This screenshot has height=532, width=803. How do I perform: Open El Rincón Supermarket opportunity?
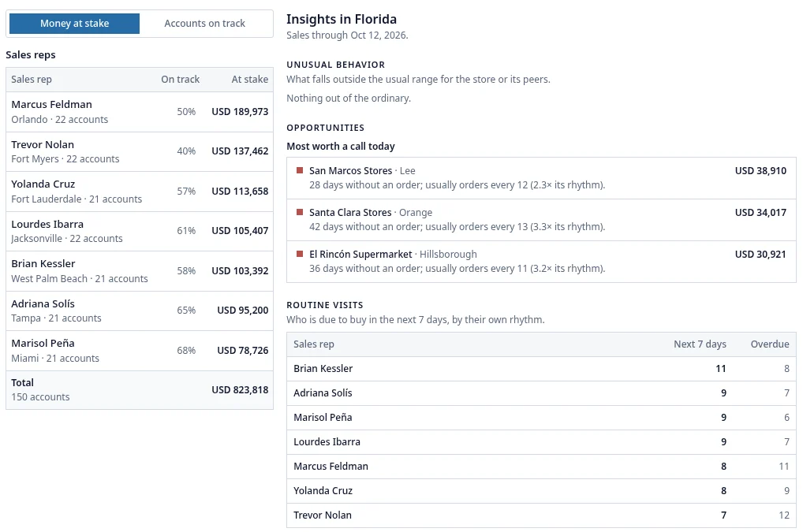tap(541, 262)
